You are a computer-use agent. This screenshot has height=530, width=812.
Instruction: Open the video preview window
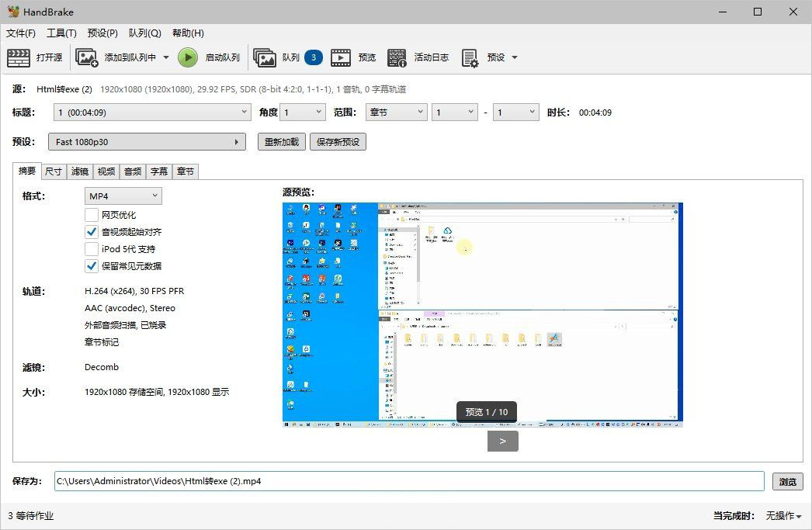point(355,57)
